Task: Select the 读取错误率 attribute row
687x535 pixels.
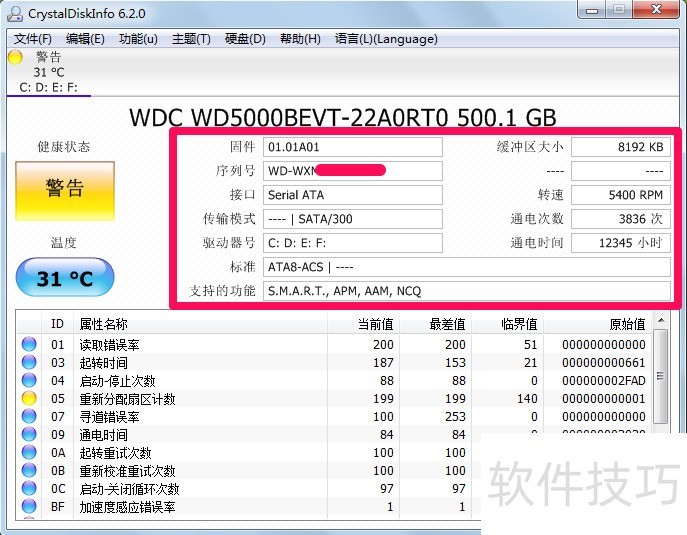Action: (334, 344)
